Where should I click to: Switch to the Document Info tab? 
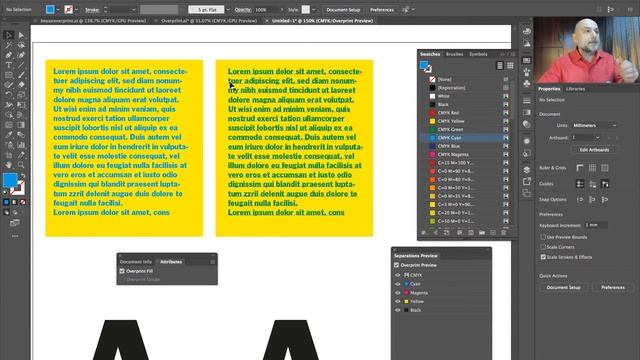pyautogui.click(x=136, y=262)
